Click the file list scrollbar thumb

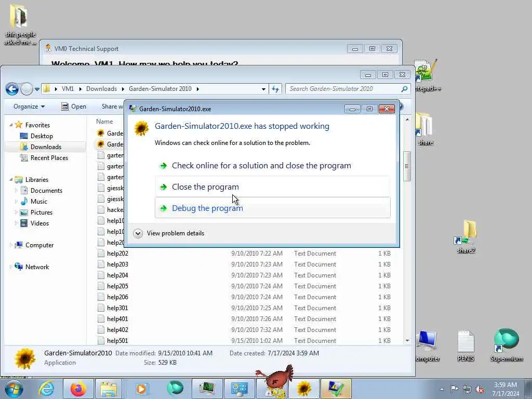[x=407, y=166]
